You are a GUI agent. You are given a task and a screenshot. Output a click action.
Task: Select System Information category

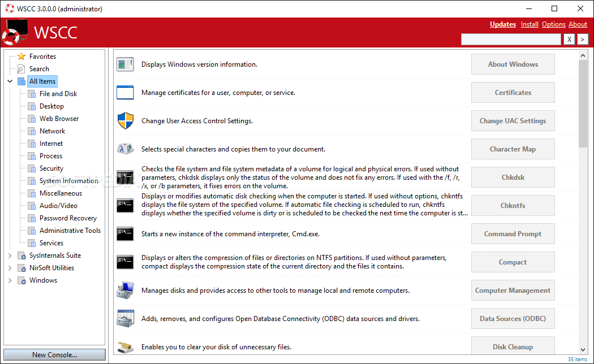coord(69,181)
